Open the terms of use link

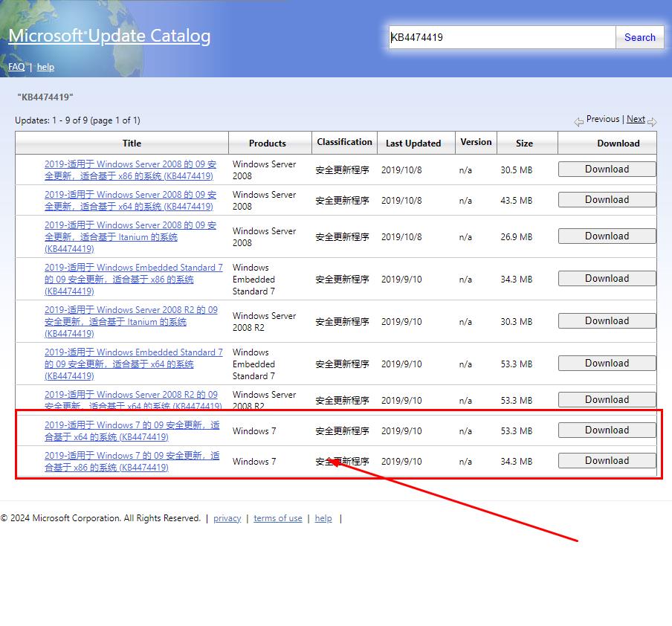point(278,518)
